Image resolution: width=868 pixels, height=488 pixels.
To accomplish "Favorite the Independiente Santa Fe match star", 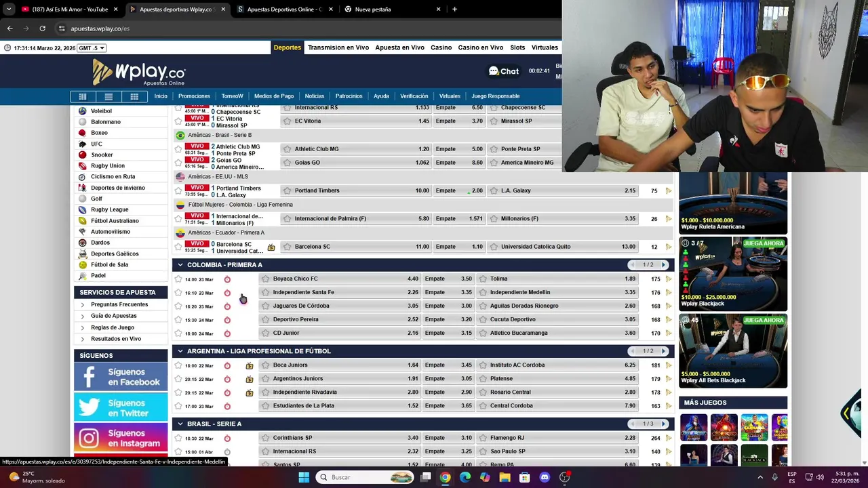I will 178,293.
